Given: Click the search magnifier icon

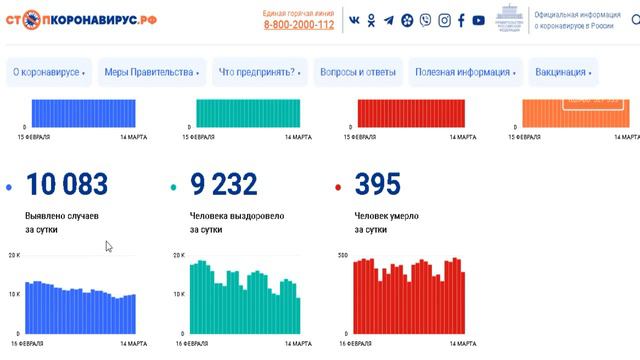Looking at the screenshot, I should coord(636,20).
